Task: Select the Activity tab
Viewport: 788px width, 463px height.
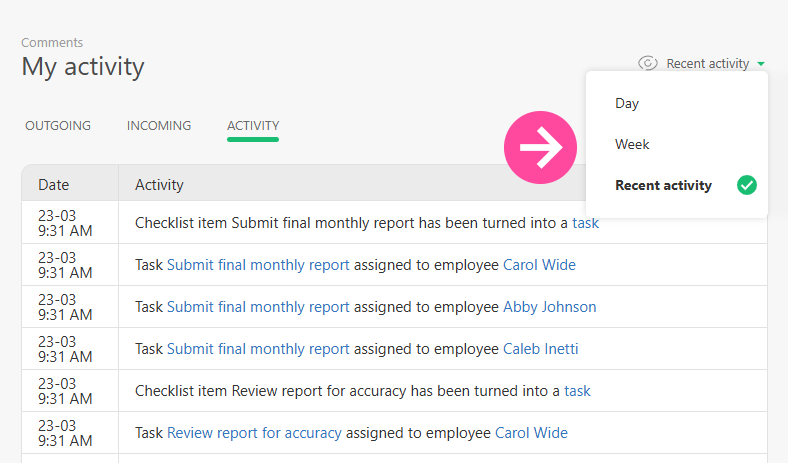Action: pos(253,126)
